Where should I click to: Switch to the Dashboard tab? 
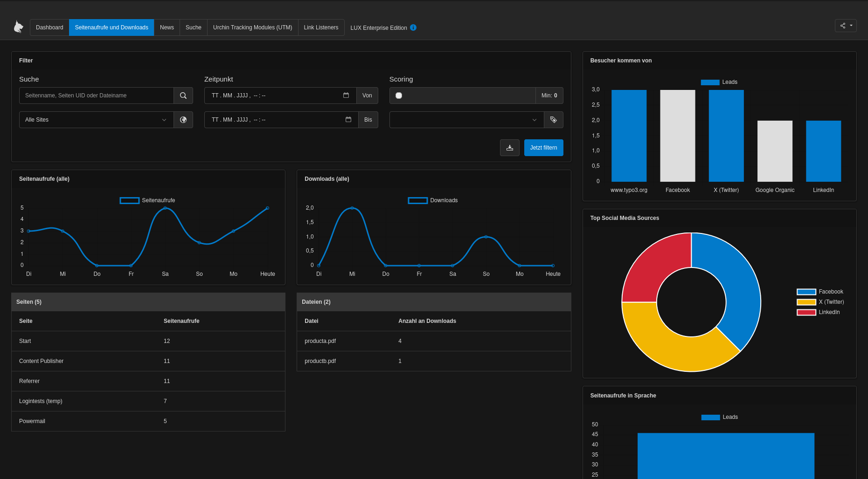pos(49,27)
